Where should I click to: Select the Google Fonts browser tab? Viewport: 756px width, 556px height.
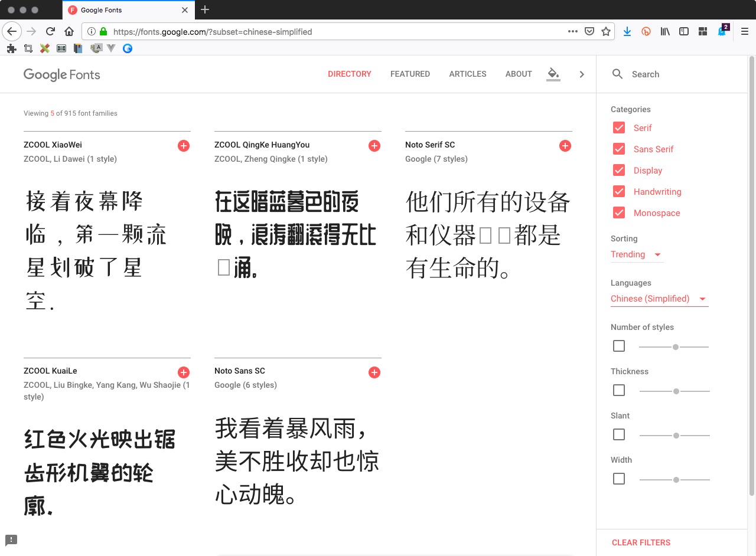coord(128,10)
